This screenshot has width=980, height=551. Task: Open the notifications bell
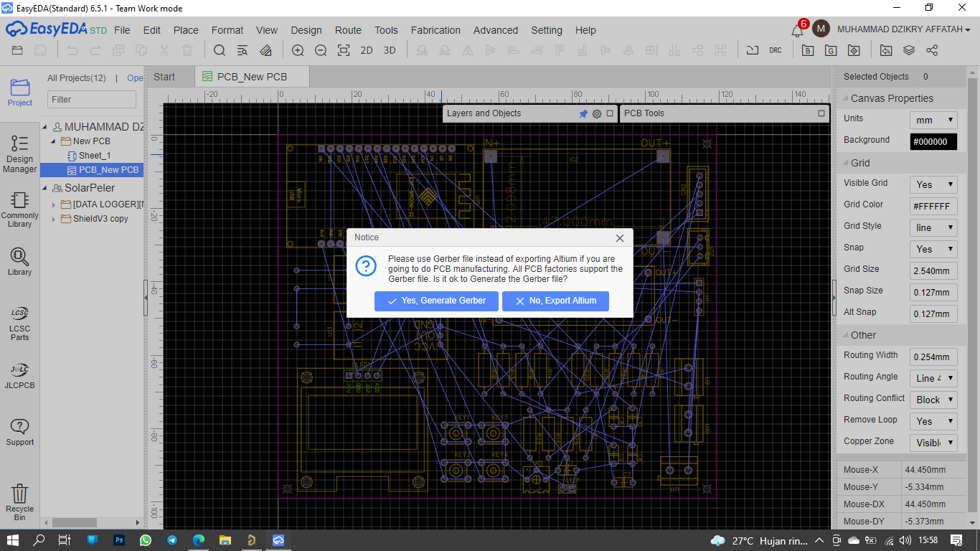pyautogui.click(x=797, y=30)
